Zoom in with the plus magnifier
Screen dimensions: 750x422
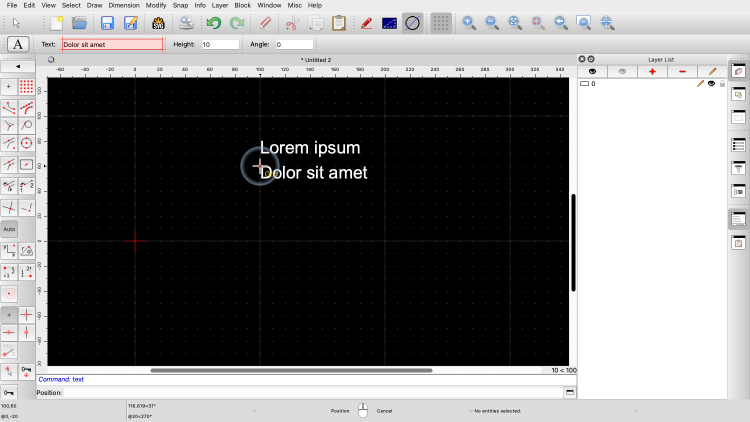pyautogui.click(x=469, y=23)
